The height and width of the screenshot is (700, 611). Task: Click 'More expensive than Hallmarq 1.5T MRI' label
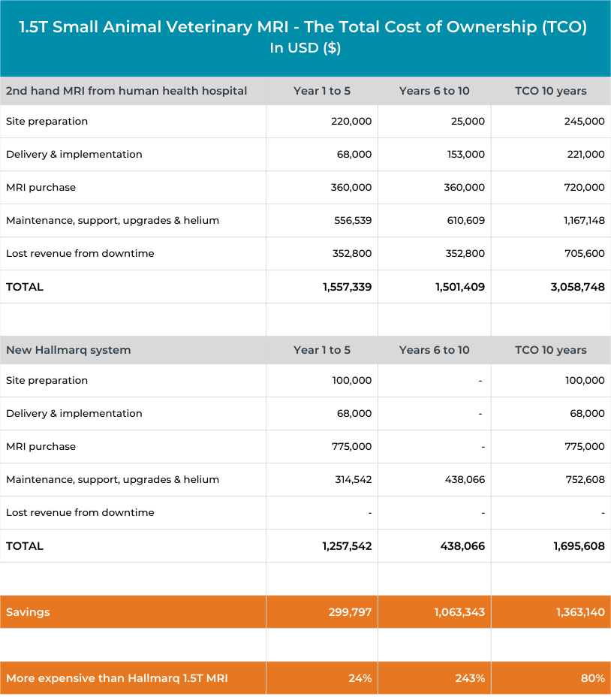pyautogui.click(x=117, y=678)
